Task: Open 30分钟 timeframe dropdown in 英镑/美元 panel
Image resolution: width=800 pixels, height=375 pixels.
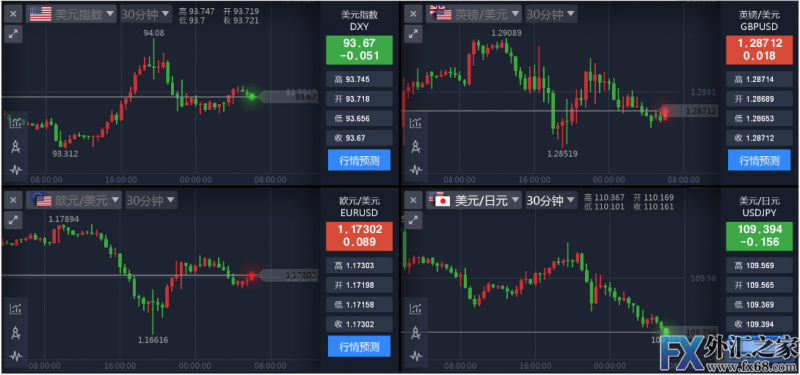Action: (551, 14)
